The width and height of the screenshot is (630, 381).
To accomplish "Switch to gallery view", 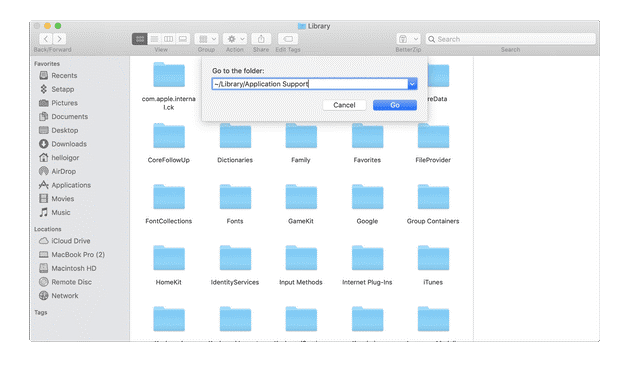I will [x=183, y=39].
